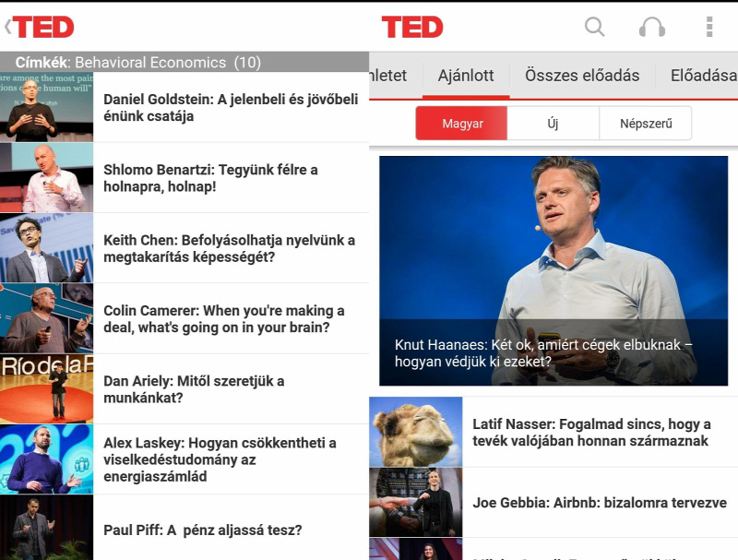Open the three-dot overflow menu
The width and height of the screenshot is (738, 560).
[x=709, y=27]
